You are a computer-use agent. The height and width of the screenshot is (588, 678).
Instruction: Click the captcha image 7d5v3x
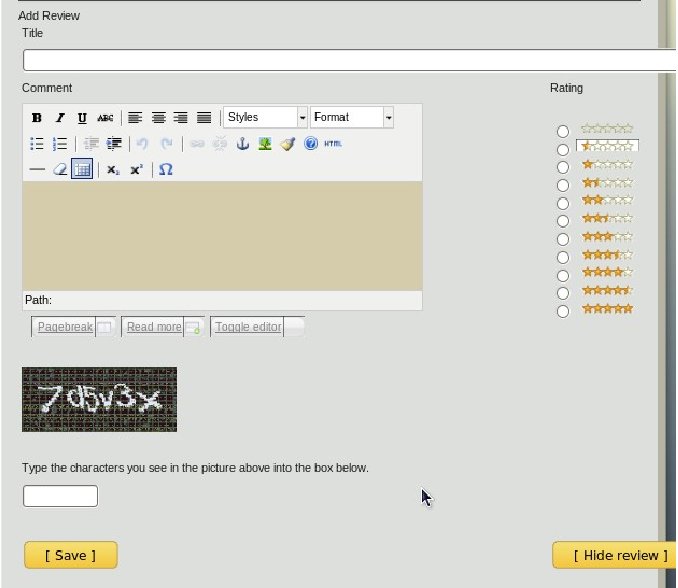coord(99,399)
